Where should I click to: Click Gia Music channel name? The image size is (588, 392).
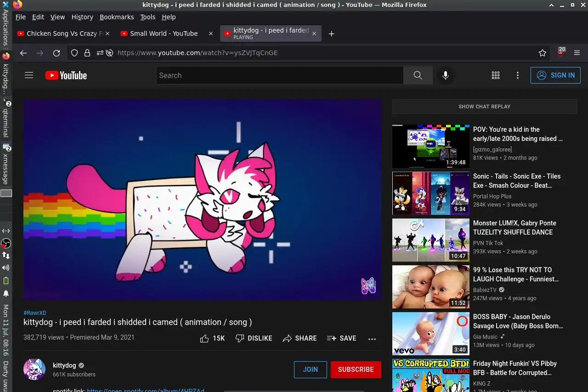[485, 337]
